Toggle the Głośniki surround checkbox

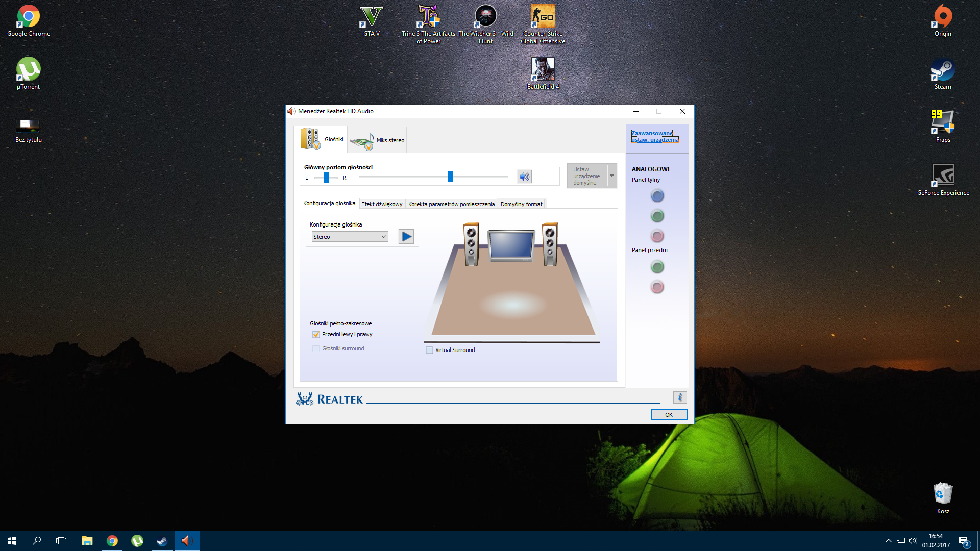coord(316,348)
